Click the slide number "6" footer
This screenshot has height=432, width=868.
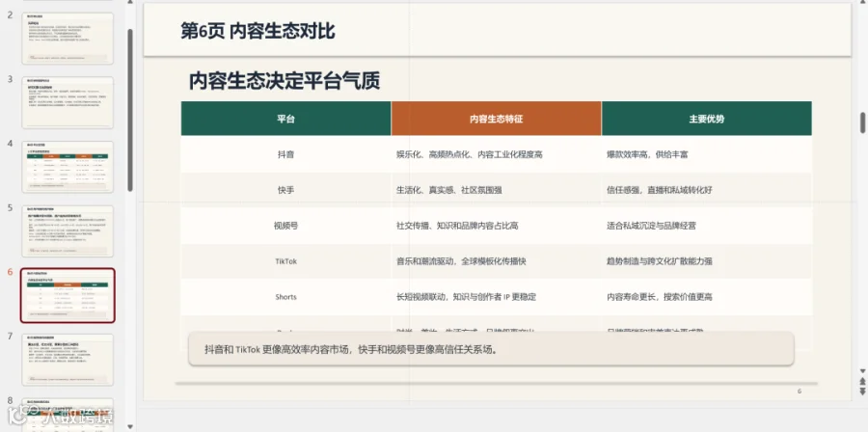tap(800, 391)
